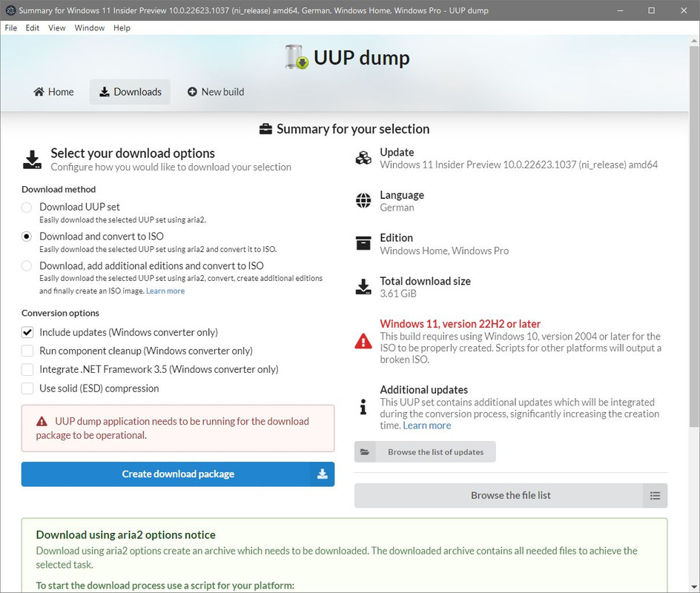Click the Downloads tray icon in navigation
Image resolution: width=700 pixels, height=593 pixels.
tap(104, 91)
